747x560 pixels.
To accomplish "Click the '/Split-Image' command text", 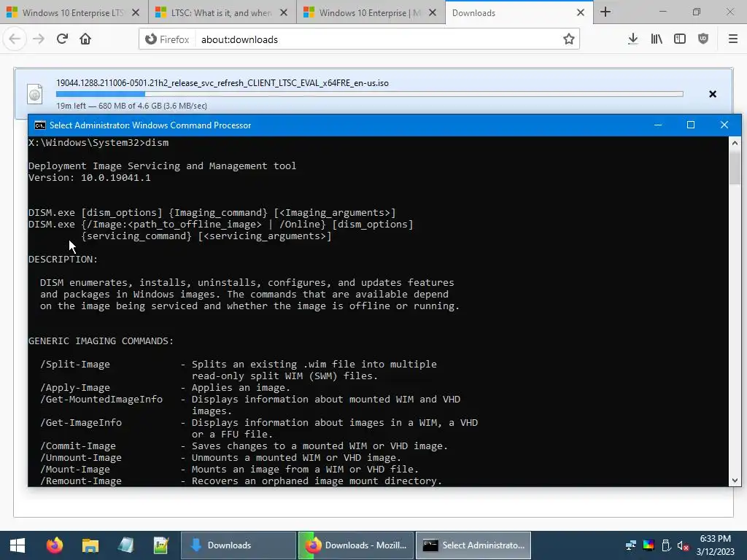I will tap(75, 365).
